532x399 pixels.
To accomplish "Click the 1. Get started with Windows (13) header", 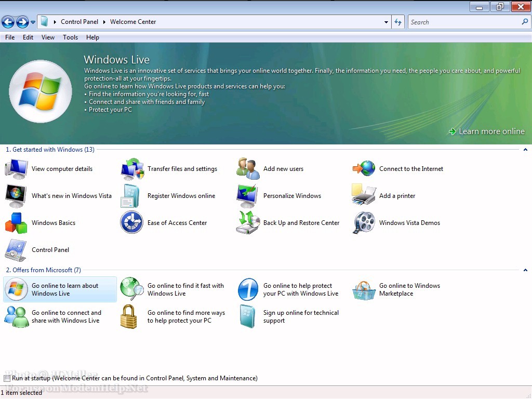I will click(50, 150).
